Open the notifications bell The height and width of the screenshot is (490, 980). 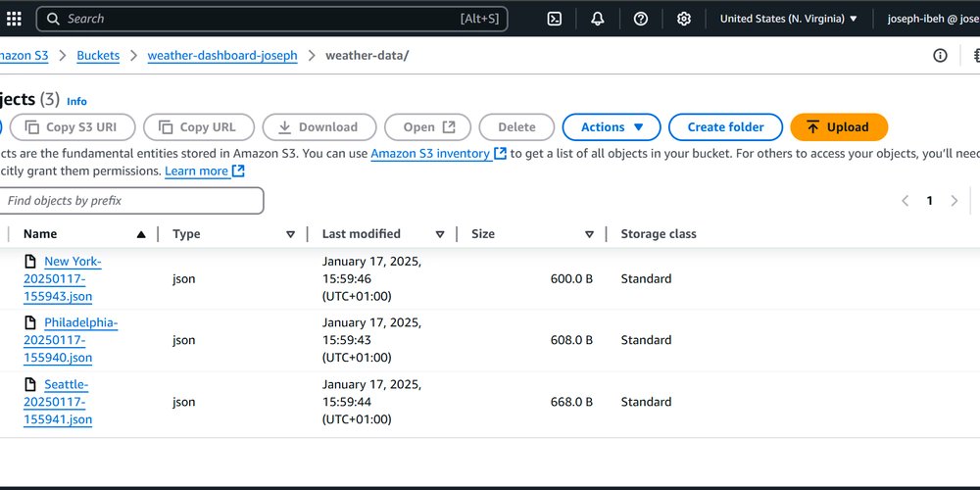pos(598,19)
